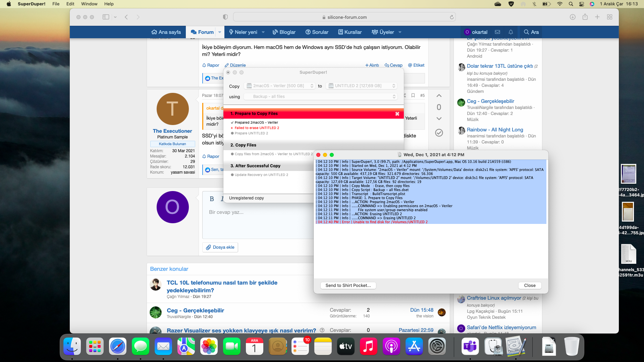
Task: Open Kurallar tab
Action: pyautogui.click(x=350, y=32)
